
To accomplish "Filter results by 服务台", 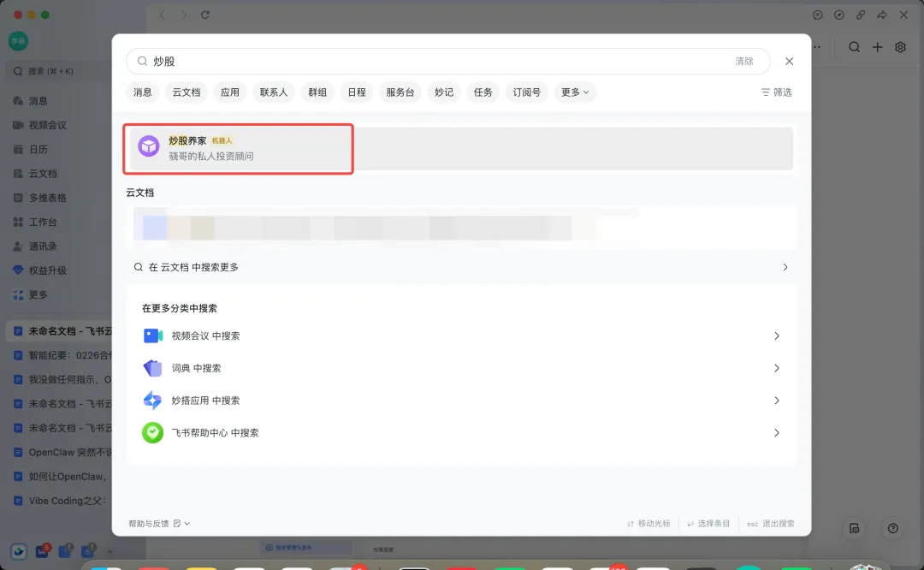I will point(400,92).
